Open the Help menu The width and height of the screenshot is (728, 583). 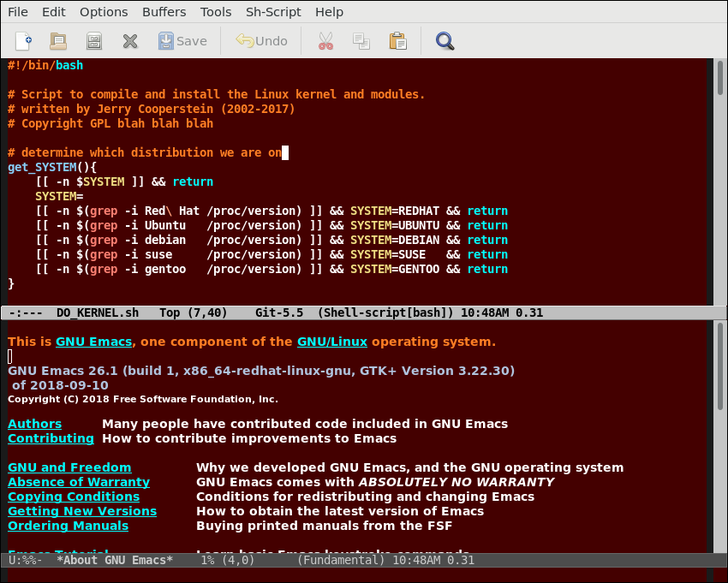click(x=329, y=12)
